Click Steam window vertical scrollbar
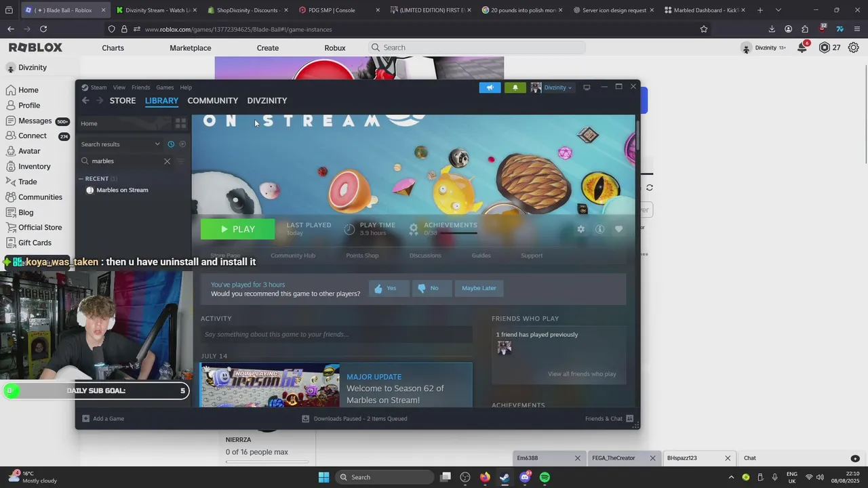 point(637,136)
